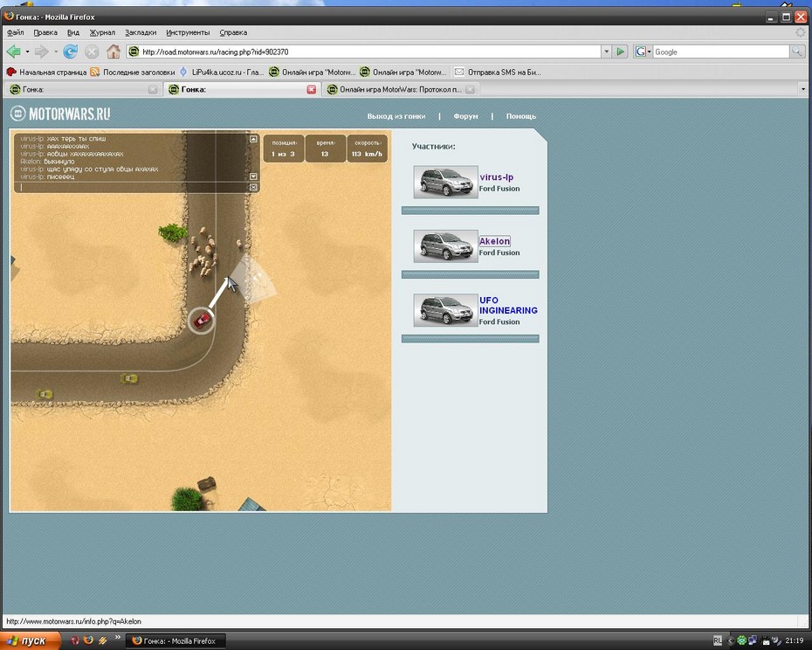Close the Протокол tab

point(470,90)
